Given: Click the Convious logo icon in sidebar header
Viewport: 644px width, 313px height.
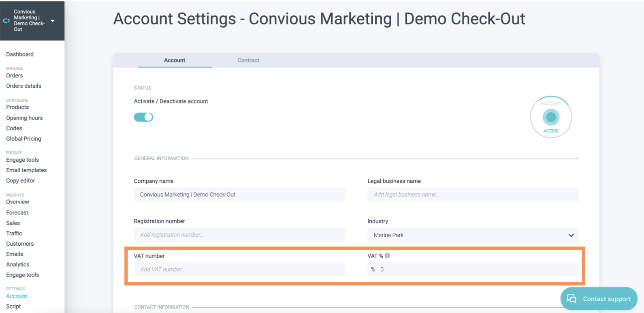Looking at the screenshot, I should (x=6, y=21).
